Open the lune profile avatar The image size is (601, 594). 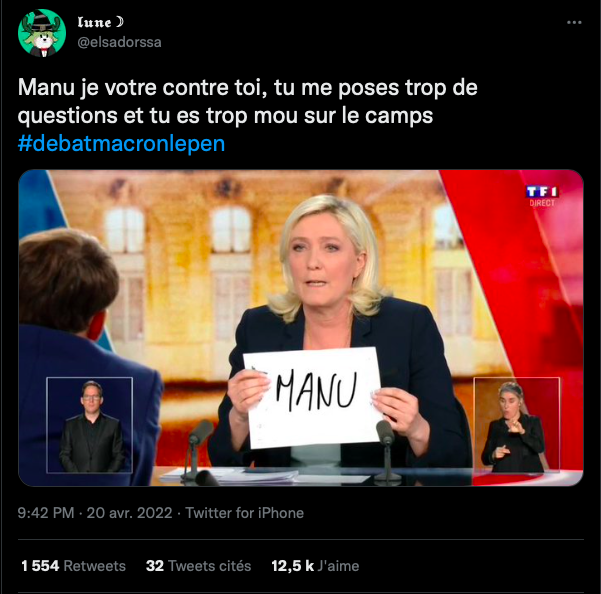[42, 33]
